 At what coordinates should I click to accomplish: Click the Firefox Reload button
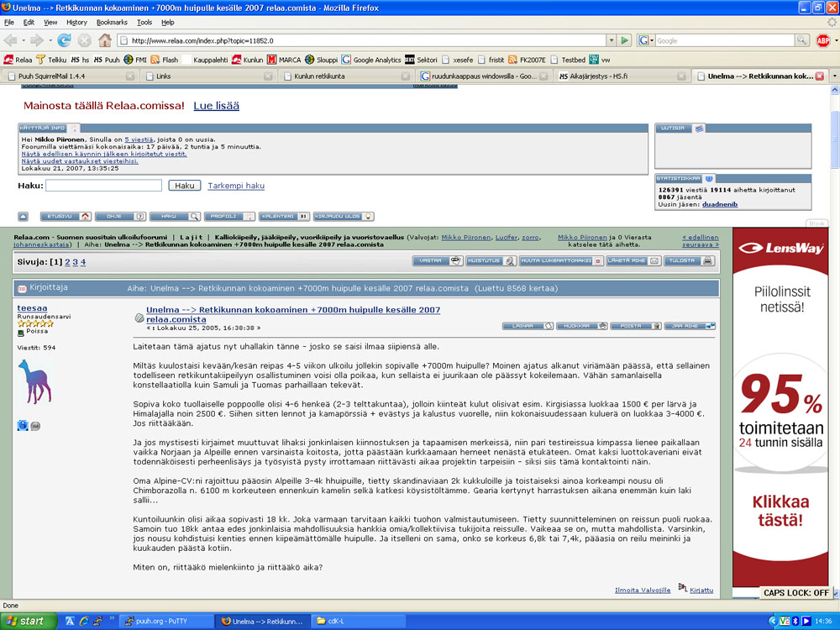click(x=64, y=40)
